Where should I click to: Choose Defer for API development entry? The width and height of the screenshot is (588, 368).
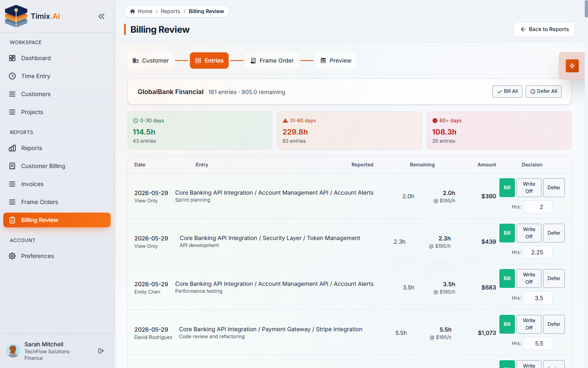click(x=554, y=233)
